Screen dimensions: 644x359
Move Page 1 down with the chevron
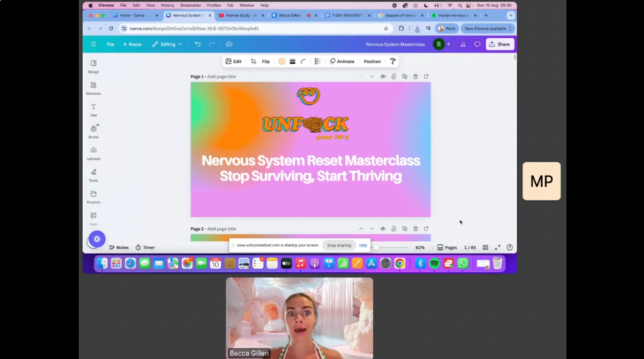click(x=372, y=76)
